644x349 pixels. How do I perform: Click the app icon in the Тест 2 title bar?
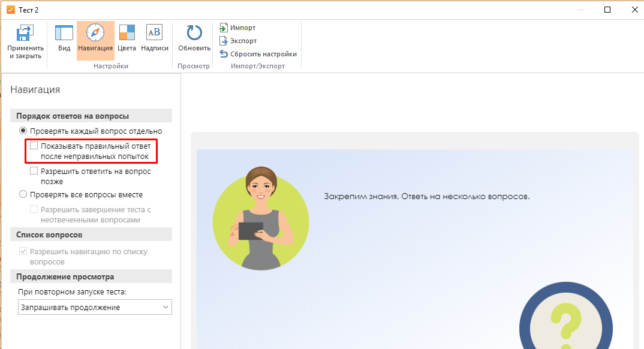(11, 10)
